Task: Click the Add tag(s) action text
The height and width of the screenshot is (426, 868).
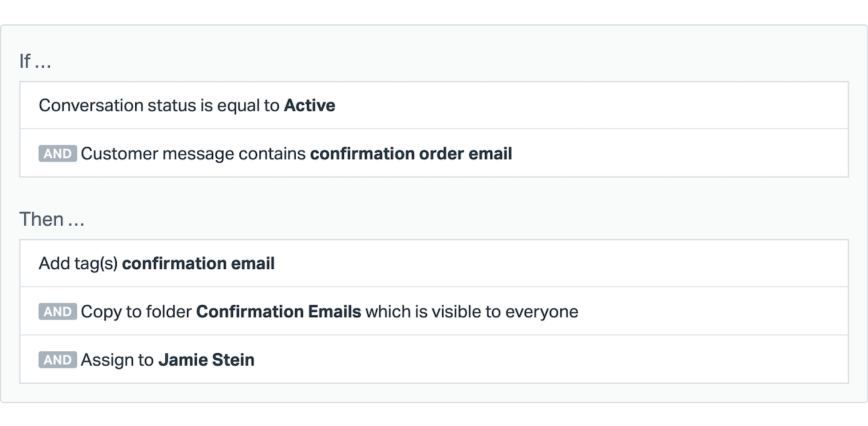Action: 79,263
